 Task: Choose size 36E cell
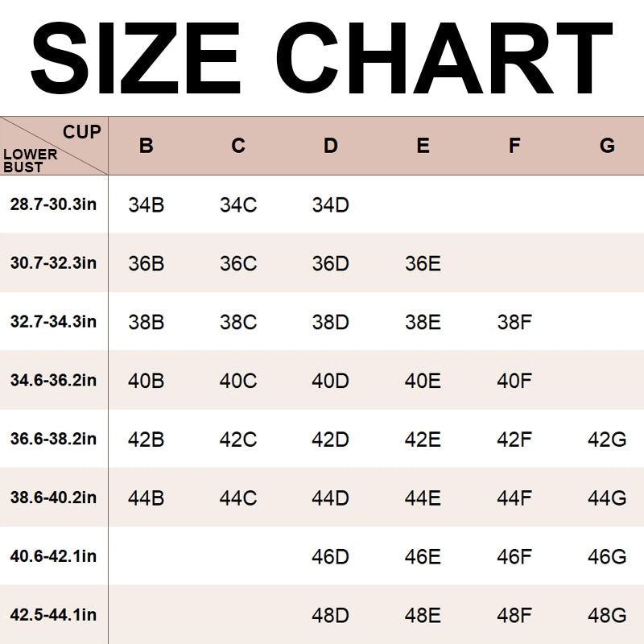tap(423, 263)
